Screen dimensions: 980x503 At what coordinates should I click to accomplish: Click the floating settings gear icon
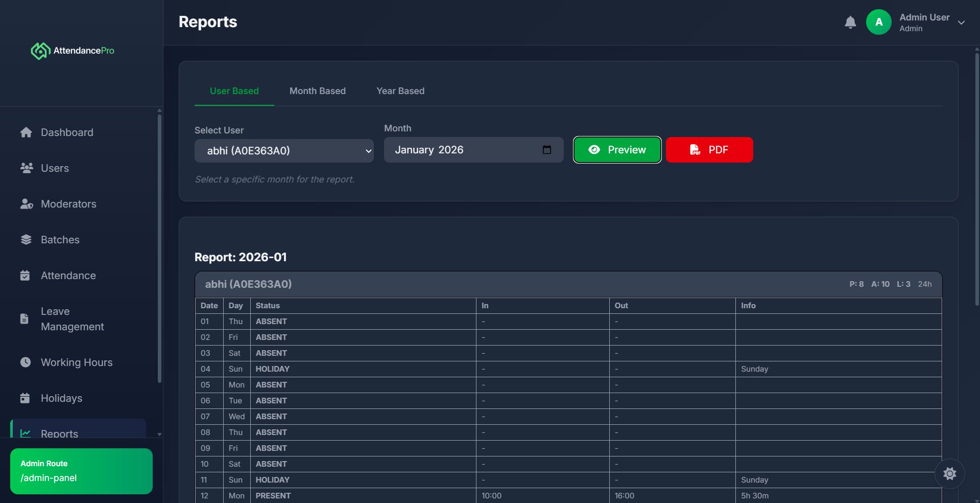(949, 474)
